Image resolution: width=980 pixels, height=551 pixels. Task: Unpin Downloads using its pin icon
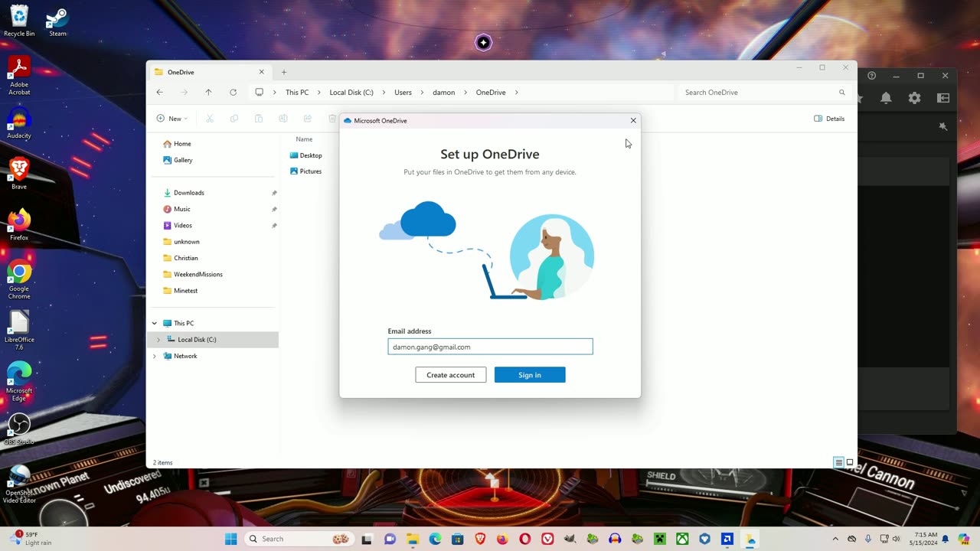coord(274,193)
